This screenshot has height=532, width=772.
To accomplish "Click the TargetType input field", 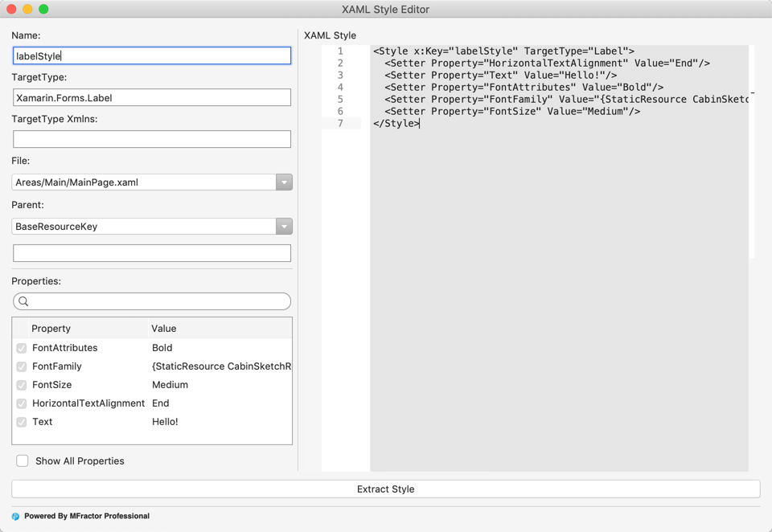I will (152, 97).
